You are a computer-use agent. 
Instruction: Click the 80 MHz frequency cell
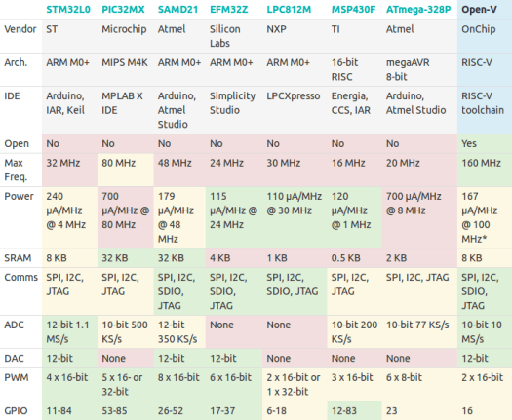coord(126,170)
